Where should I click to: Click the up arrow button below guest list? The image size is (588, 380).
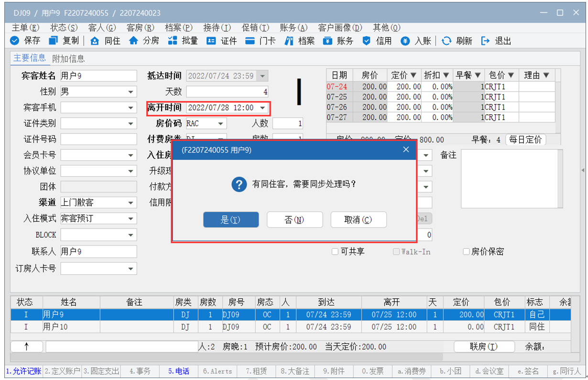pyautogui.click(x=26, y=346)
